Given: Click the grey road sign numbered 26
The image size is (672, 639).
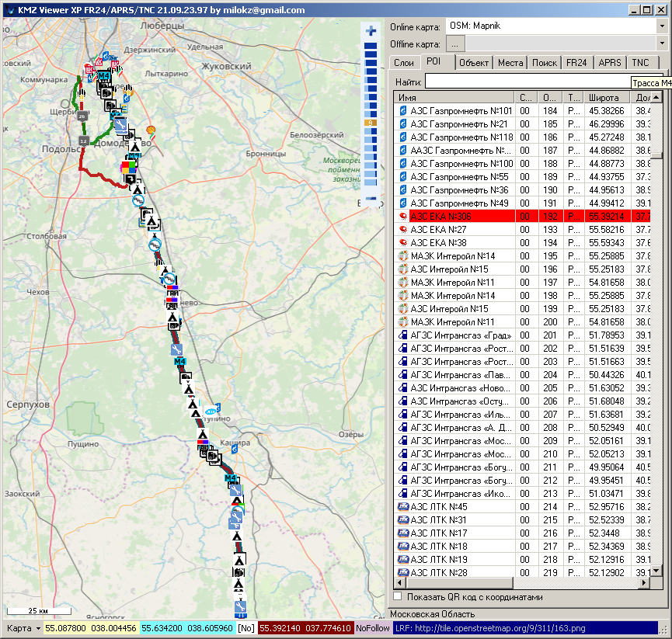Looking at the screenshot, I should pyautogui.click(x=82, y=116).
